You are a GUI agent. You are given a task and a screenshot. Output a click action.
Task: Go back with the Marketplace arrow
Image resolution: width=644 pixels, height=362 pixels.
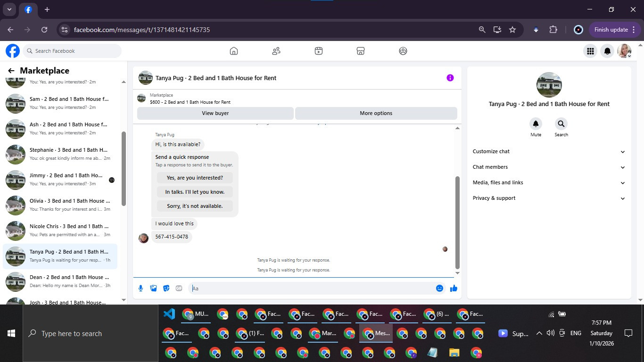tap(11, 71)
